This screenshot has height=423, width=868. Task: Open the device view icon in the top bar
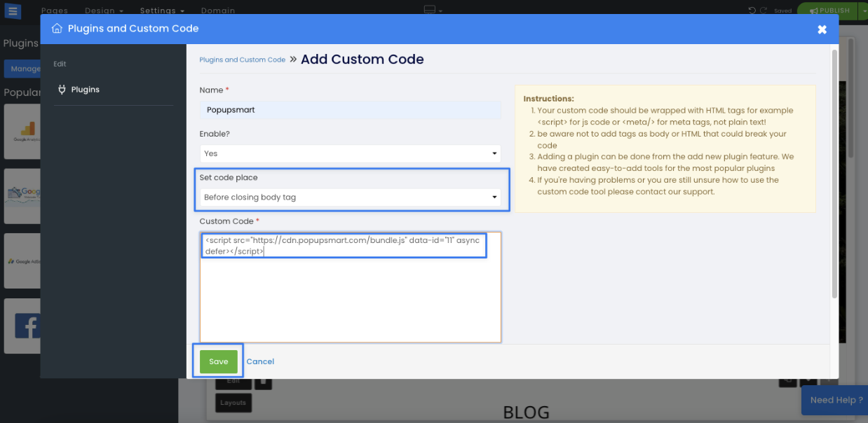click(x=430, y=10)
